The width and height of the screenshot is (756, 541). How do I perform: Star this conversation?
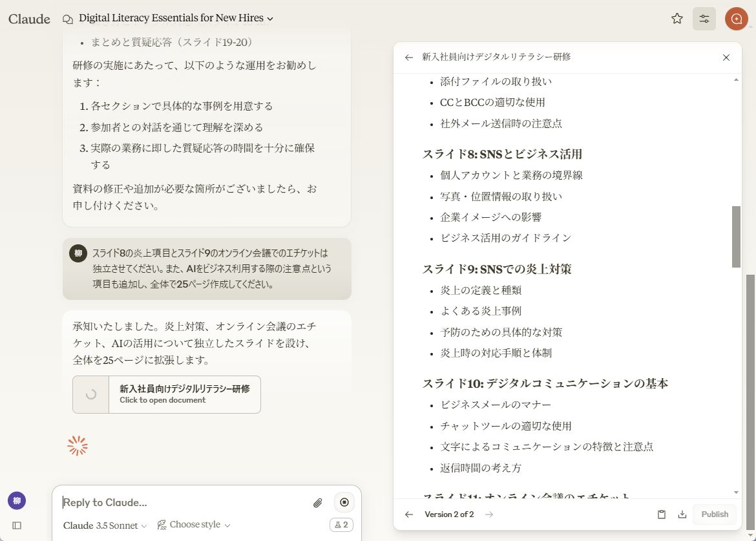coord(677,19)
